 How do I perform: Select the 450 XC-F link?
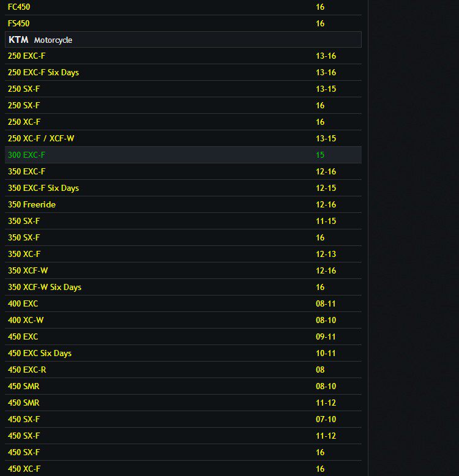(24, 469)
